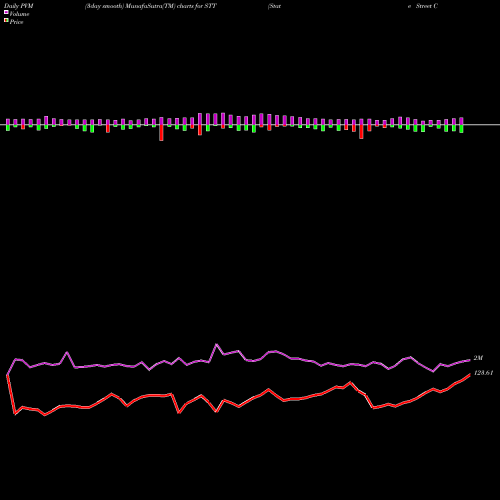This screenshot has width=500, height=500.
Task: Select the 'Price' legend label
Action: tap(16, 22)
